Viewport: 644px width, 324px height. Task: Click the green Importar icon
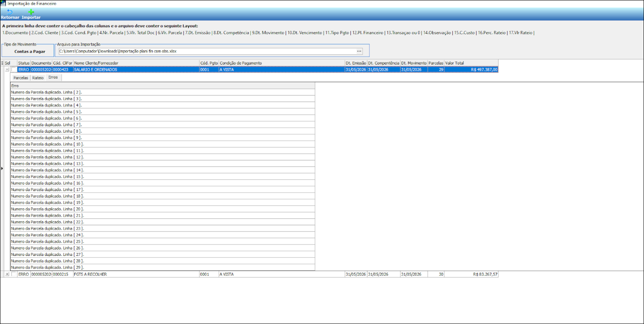click(31, 12)
